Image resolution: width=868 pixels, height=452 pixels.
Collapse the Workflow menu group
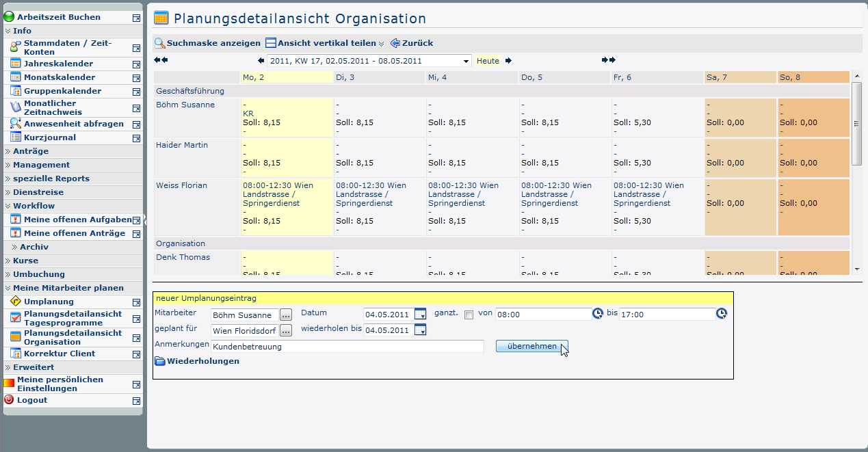click(34, 206)
